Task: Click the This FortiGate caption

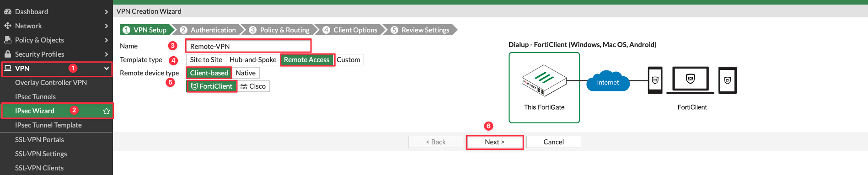Action: point(544,107)
